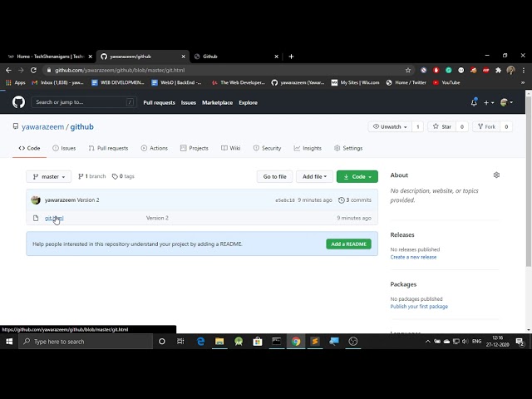The image size is (532, 399).
Task: Open the Home / Twitter bookmark
Action: point(406,82)
